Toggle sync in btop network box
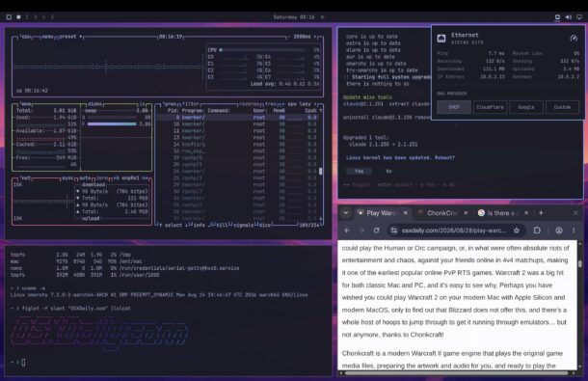 point(67,177)
